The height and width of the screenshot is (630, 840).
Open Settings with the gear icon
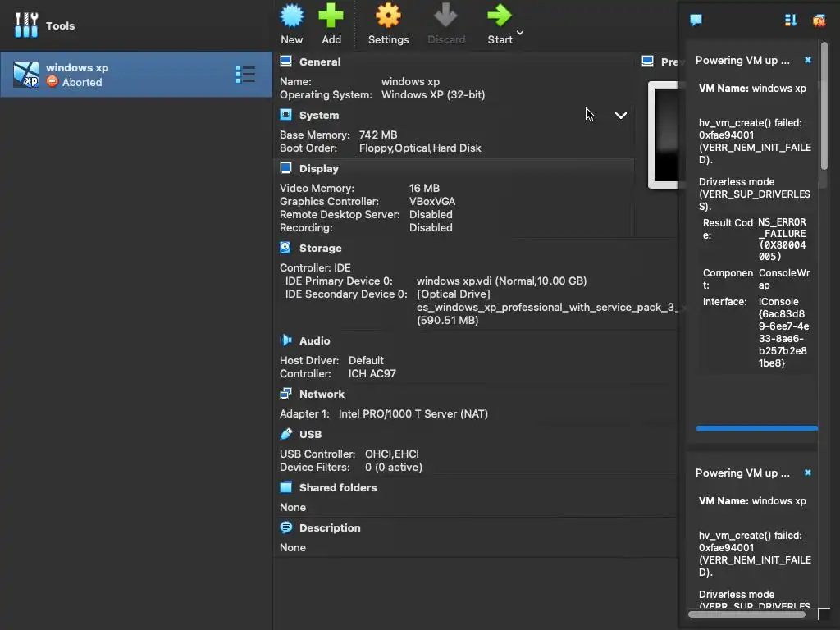click(388, 16)
